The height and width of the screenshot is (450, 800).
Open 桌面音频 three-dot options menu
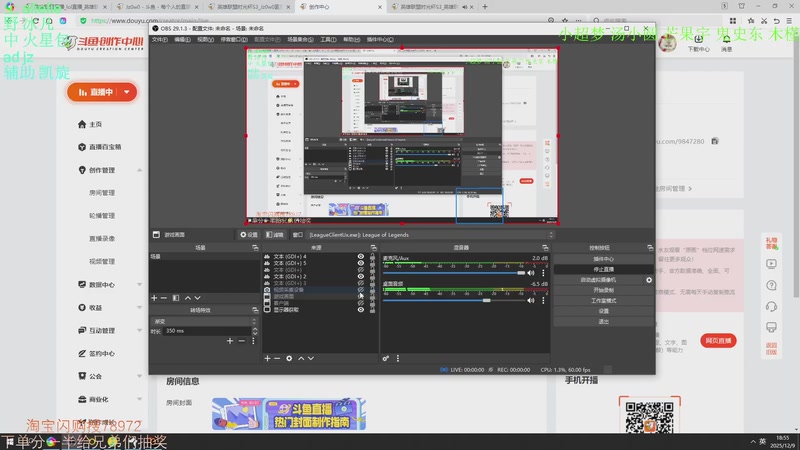tap(543, 301)
